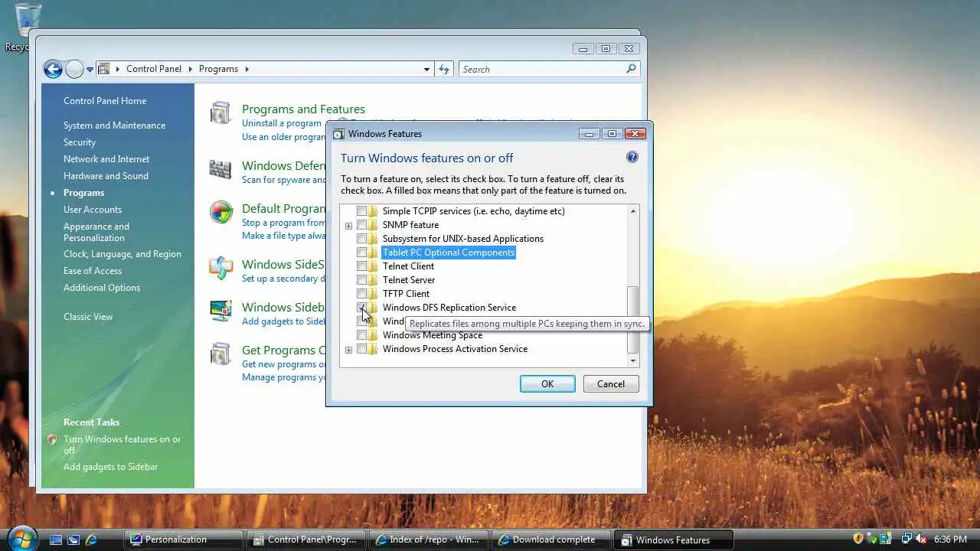Open User Accounts category
The height and width of the screenshot is (551, 980).
pyautogui.click(x=93, y=210)
